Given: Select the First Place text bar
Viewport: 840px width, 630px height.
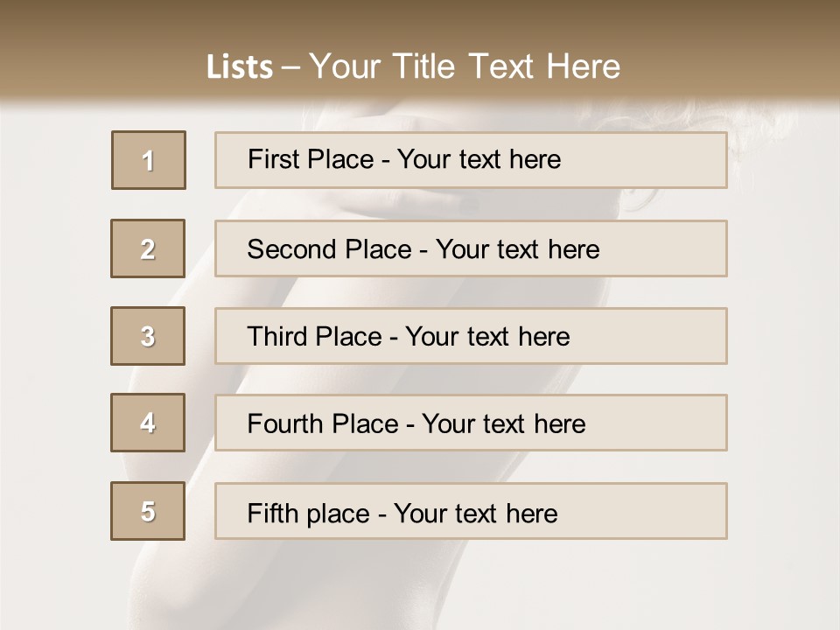Looking at the screenshot, I should coord(471,160).
